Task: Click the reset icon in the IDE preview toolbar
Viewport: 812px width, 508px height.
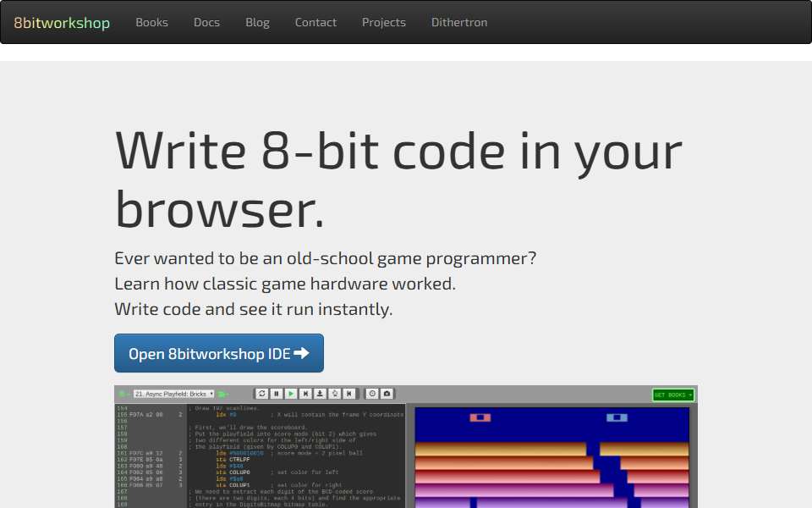Action: pyautogui.click(x=262, y=394)
